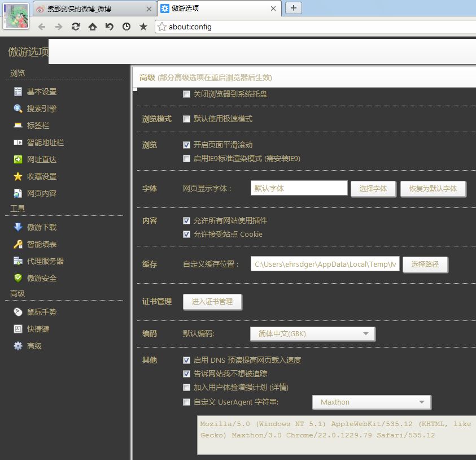Select 鼠标手势 in the sidebar
476x460 pixels.
pyautogui.click(x=41, y=312)
